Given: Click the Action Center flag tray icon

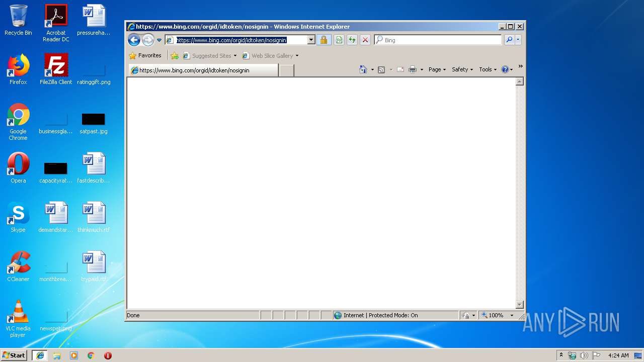Looking at the screenshot, I should click(596, 355).
